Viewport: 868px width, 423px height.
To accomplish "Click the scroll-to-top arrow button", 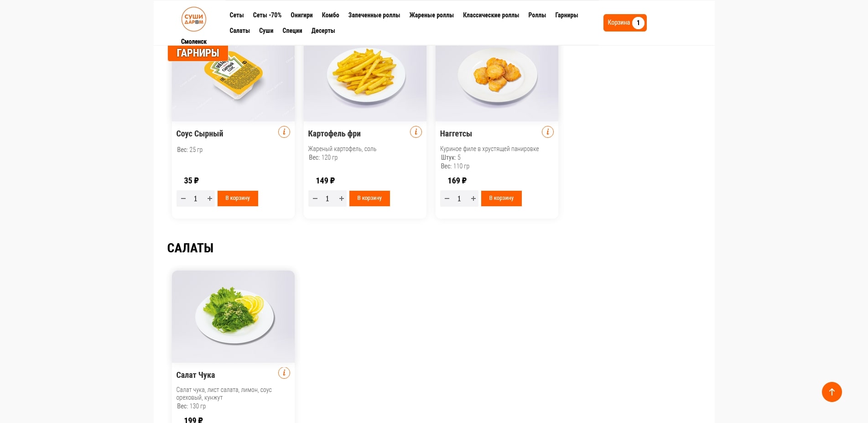I will point(832,392).
